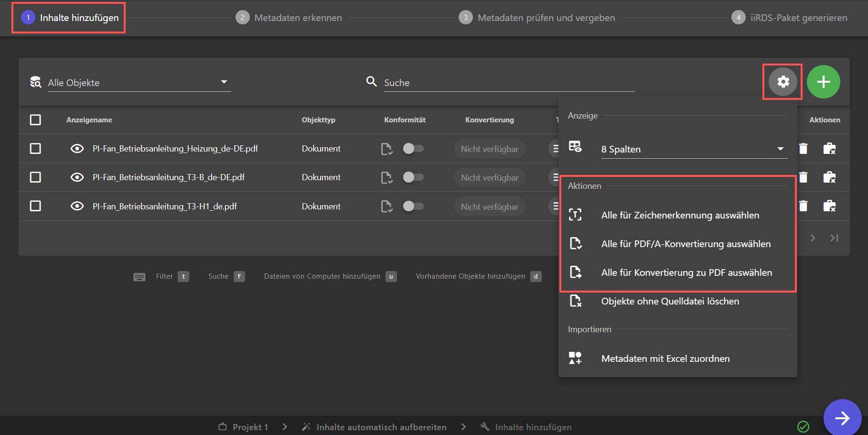Go to step 2 Metadaten erkennen

click(x=289, y=18)
